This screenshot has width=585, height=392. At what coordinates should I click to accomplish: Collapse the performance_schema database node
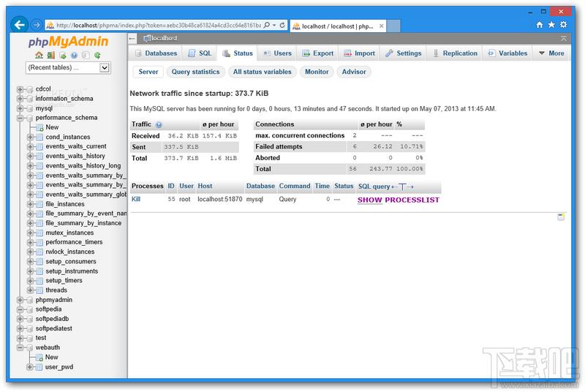(x=20, y=118)
